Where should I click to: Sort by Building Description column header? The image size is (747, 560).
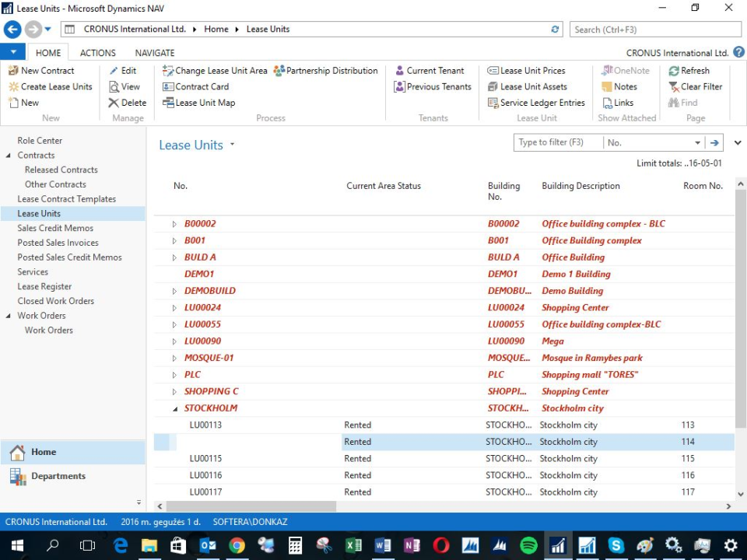[x=580, y=186]
